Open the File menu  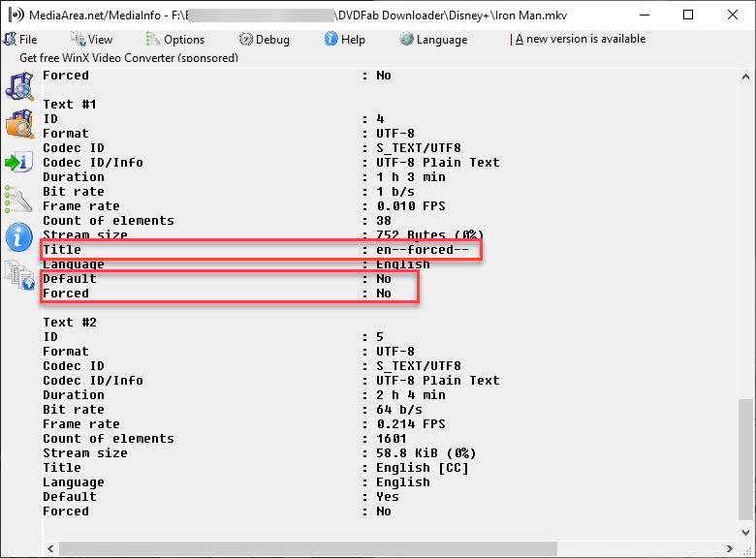pos(20,39)
